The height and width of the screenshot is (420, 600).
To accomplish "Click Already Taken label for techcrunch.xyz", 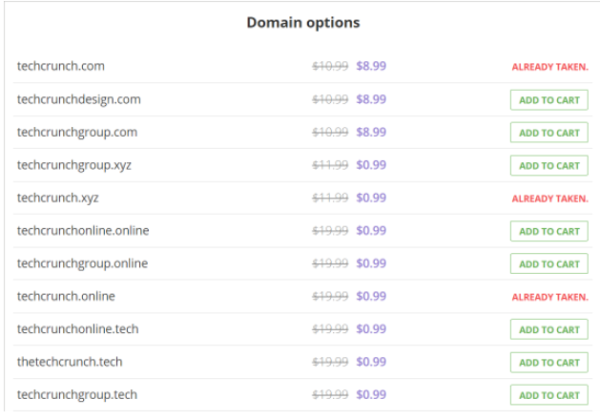I will click(x=550, y=199).
